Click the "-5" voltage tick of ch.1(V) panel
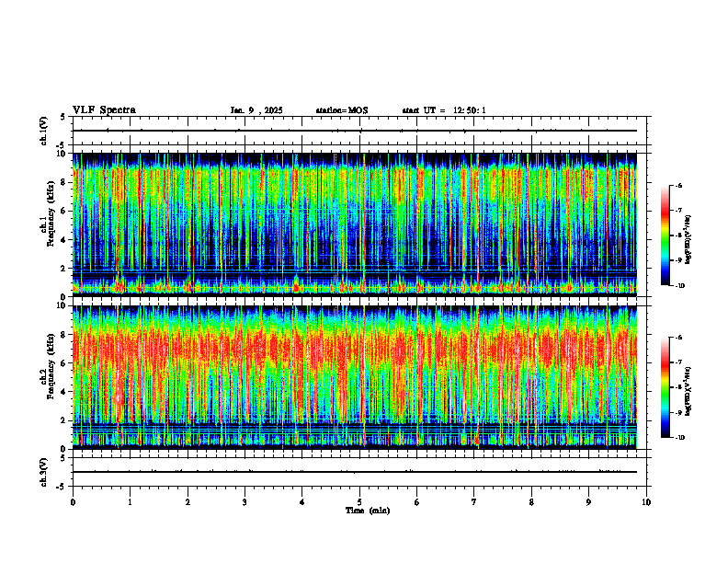The width and height of the screenshot is (728, 563). [x=62, y=145]
